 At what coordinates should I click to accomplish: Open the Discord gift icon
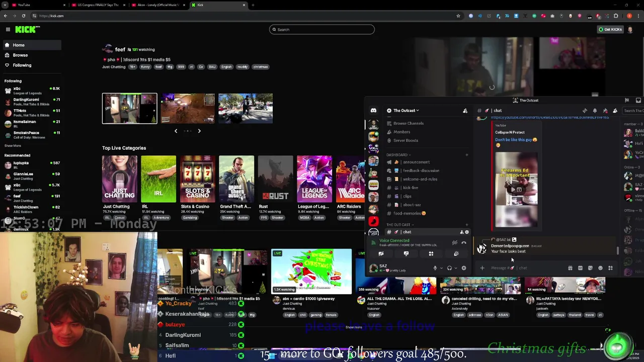(570, 268)
